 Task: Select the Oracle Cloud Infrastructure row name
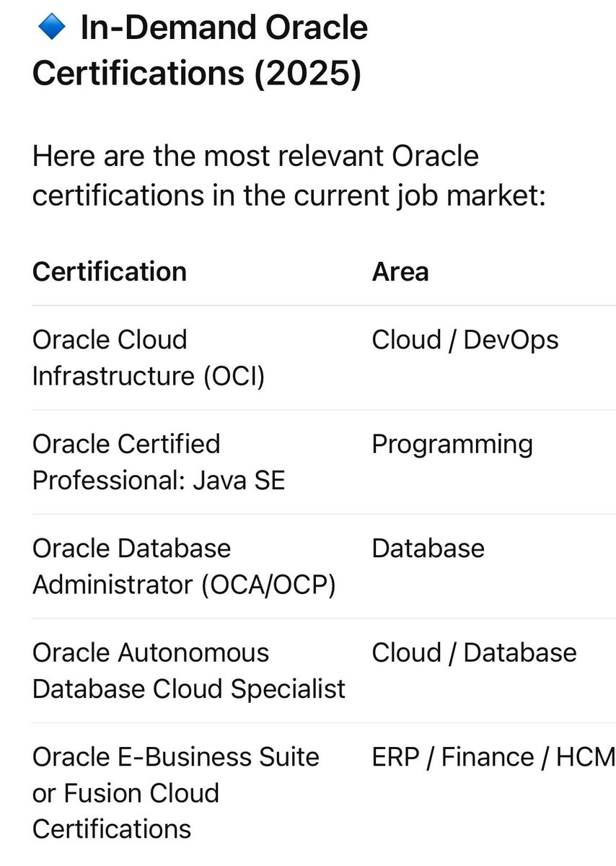point(149,358)
